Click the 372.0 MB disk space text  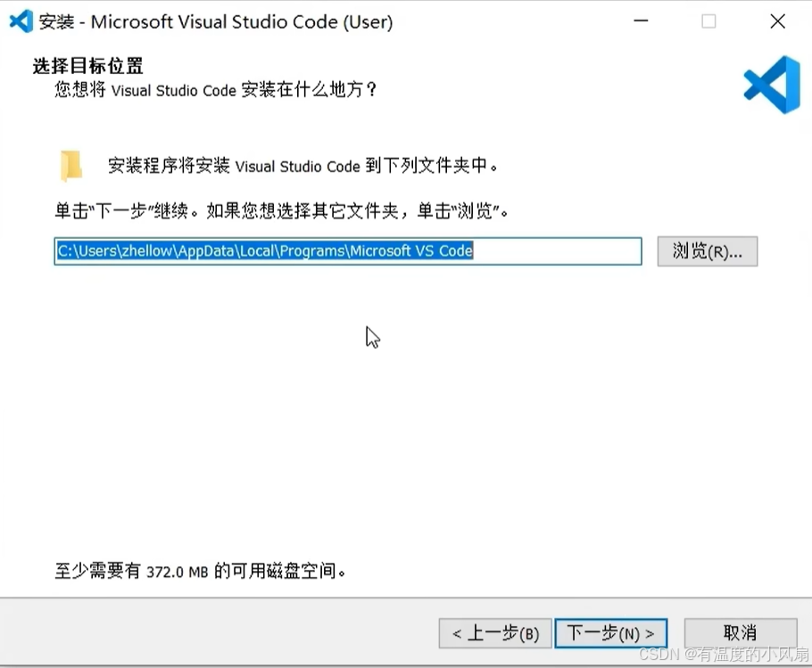[x=200, y=572]
